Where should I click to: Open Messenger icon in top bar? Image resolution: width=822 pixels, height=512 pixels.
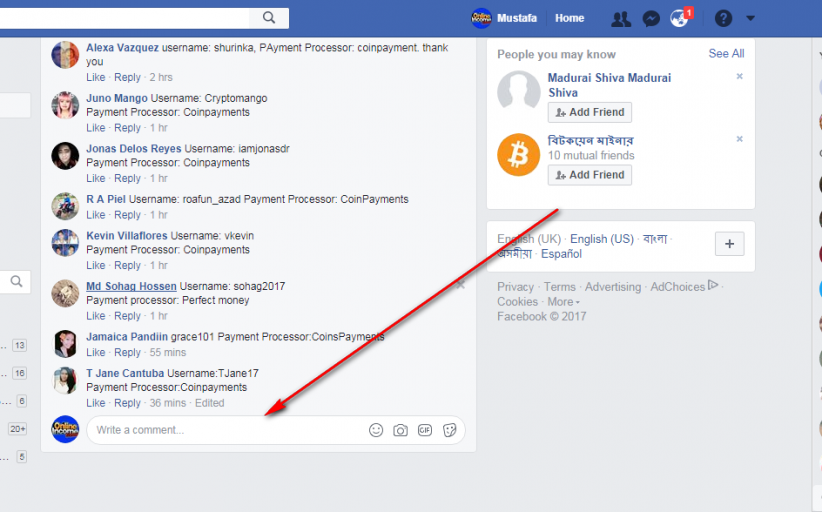point(650,18)
